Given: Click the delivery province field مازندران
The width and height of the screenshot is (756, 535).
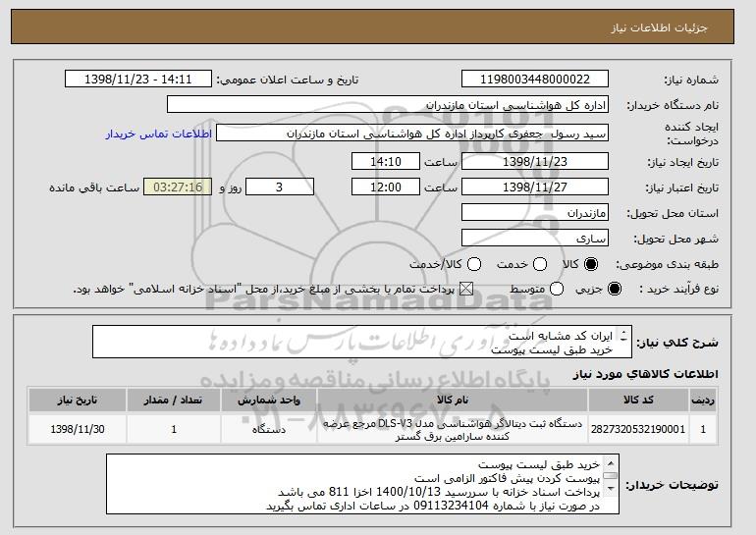Looking at the screenshot, I should click(x=535, y=213).
